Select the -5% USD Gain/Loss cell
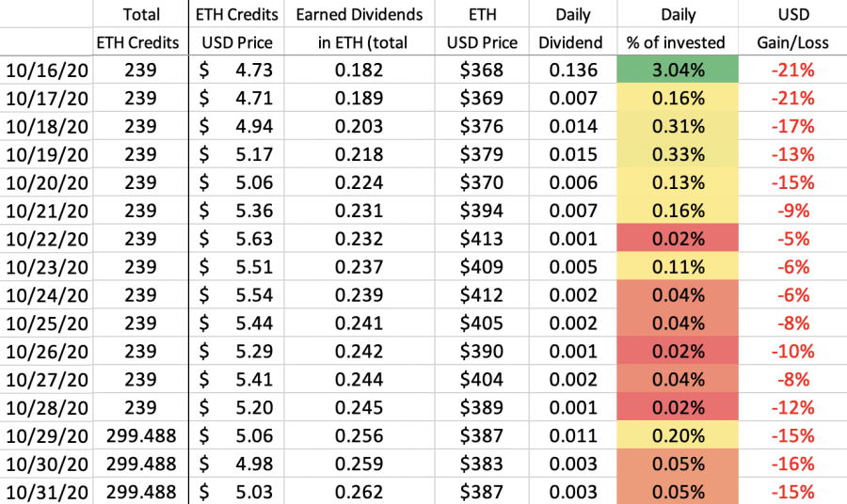 pyautogui.click(x=792, y=239)
